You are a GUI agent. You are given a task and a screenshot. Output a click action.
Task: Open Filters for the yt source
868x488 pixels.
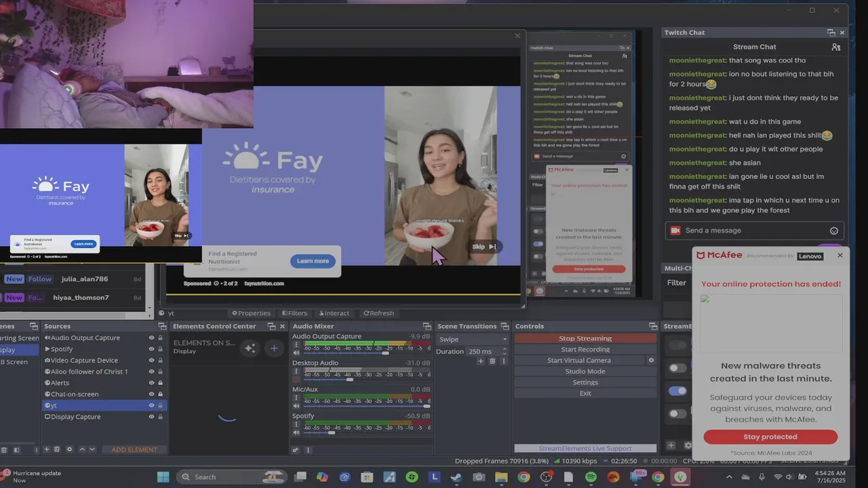coord(294,313)
